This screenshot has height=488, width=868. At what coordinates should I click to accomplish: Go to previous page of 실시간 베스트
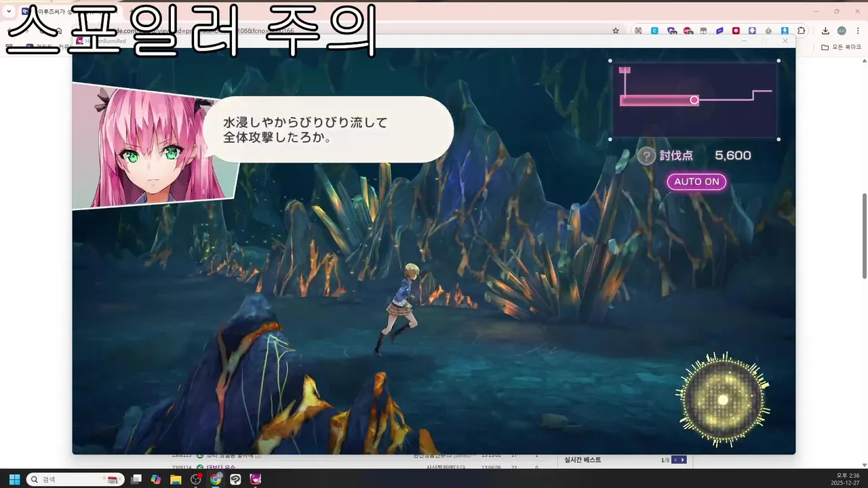coord(675,460)
